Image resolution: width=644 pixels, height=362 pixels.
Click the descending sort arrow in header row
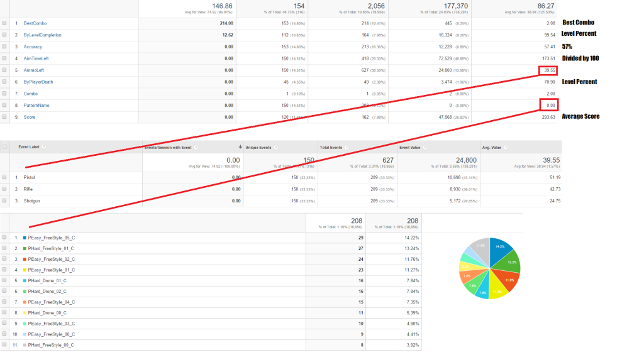(240, 147)
